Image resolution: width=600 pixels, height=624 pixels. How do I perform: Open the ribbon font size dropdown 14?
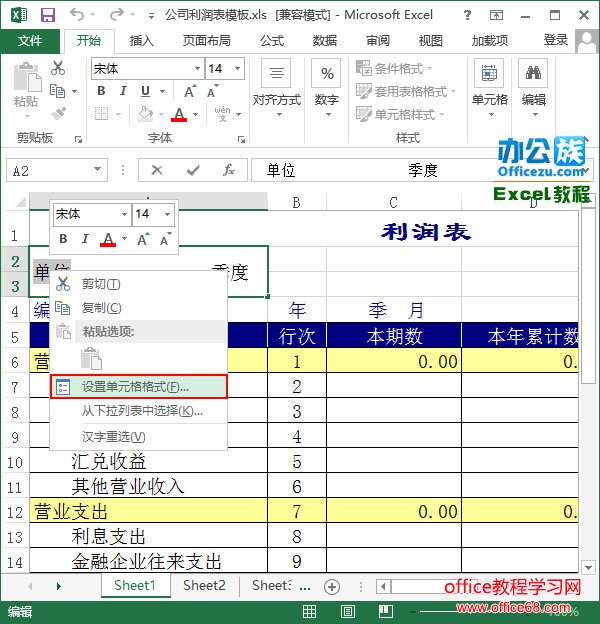pyautogui.click(x=237, y=68)
